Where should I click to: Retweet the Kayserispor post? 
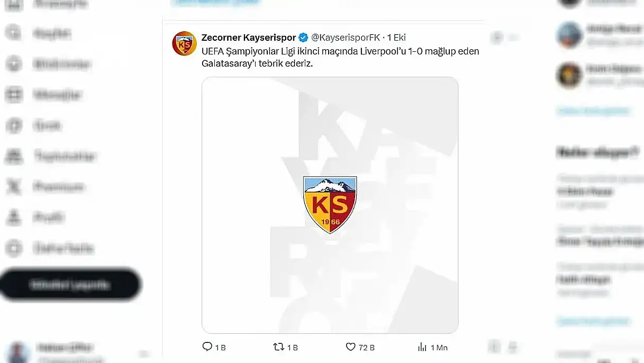tap(278, 347)
